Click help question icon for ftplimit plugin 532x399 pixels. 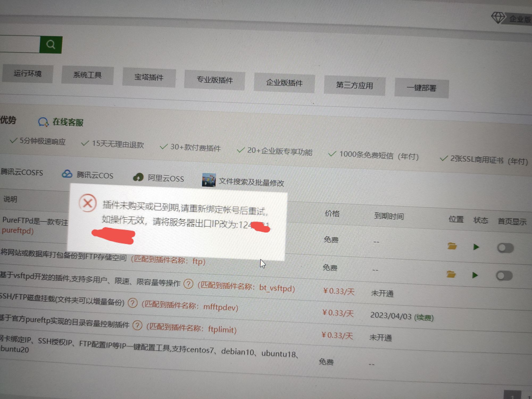click(138, 325)
